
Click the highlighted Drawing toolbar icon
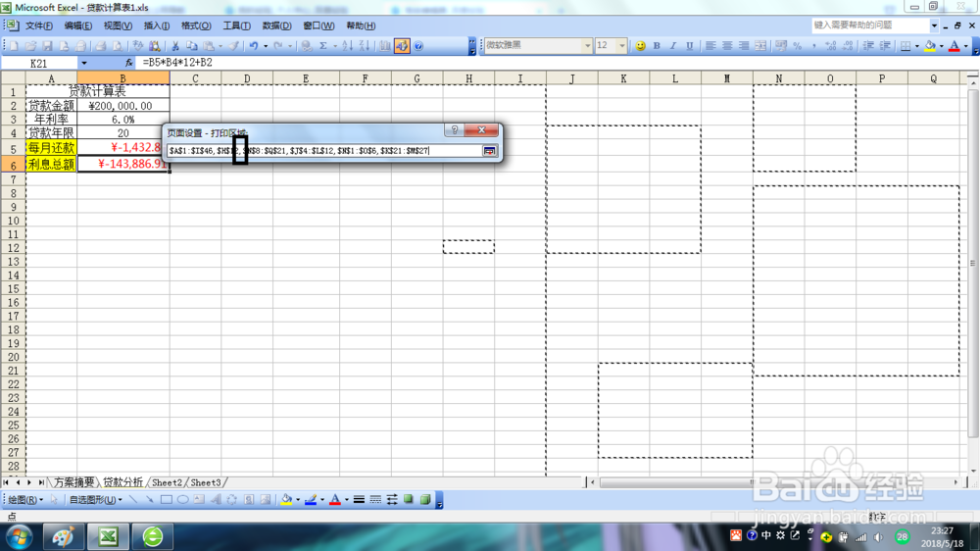(402, 46)
